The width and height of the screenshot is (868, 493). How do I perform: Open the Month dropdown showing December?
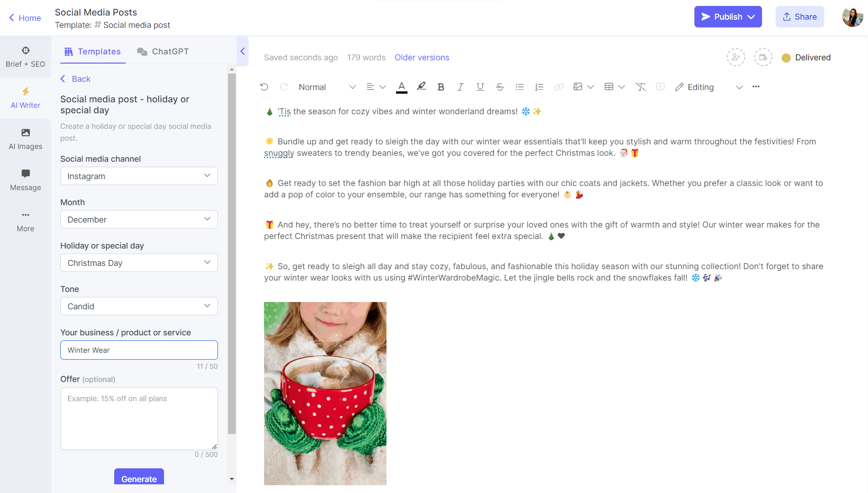pyautogui.click(x=139, y=219)
